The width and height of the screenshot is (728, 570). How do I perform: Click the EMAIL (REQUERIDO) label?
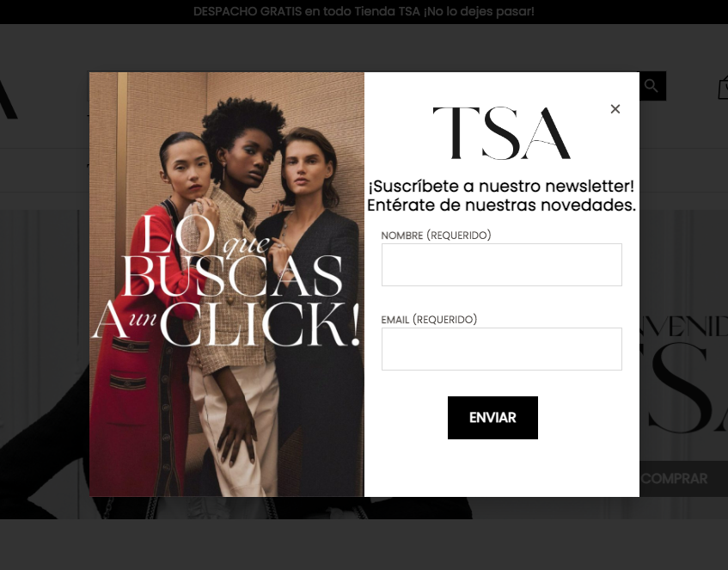point(429,320)
